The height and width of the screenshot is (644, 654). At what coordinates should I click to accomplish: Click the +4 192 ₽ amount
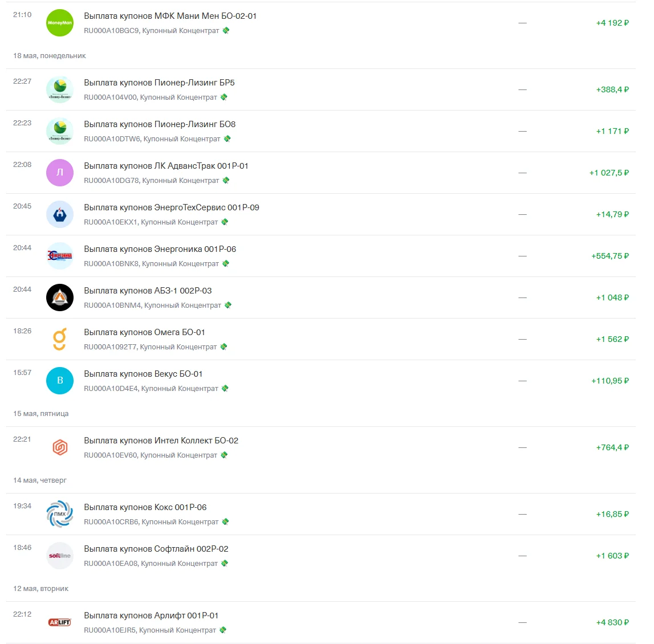(612, 23)
